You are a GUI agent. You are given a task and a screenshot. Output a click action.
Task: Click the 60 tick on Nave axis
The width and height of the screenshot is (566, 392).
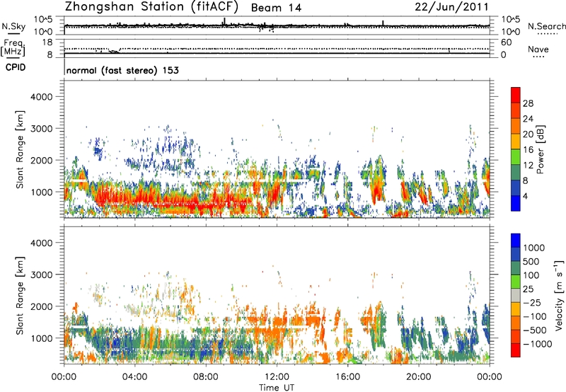[x=506, y=42]
